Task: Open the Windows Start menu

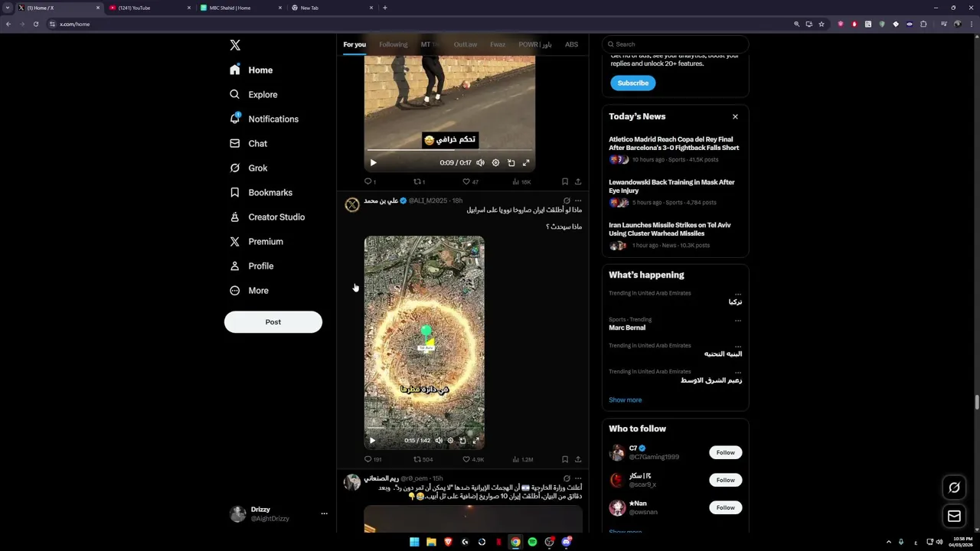Action: pos(414,542)
